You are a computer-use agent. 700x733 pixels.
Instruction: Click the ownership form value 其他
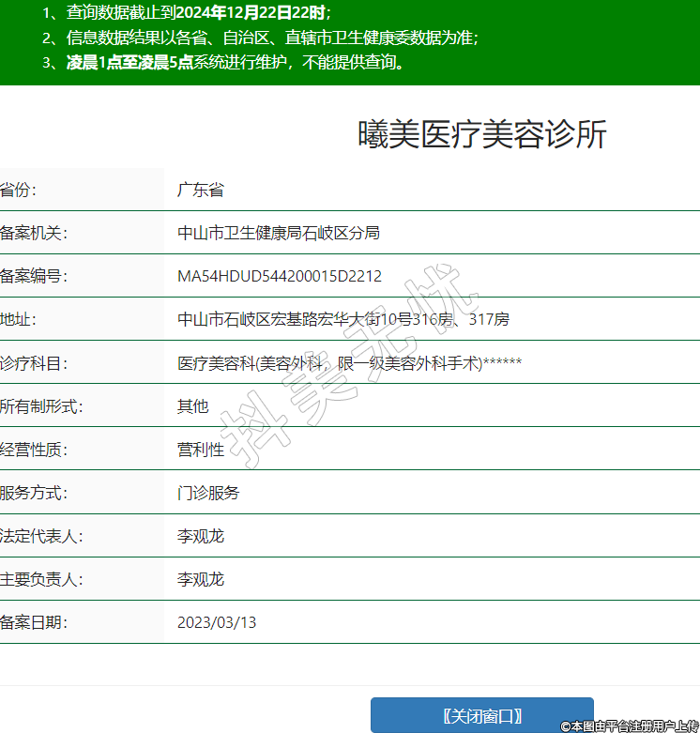(193, 405)
